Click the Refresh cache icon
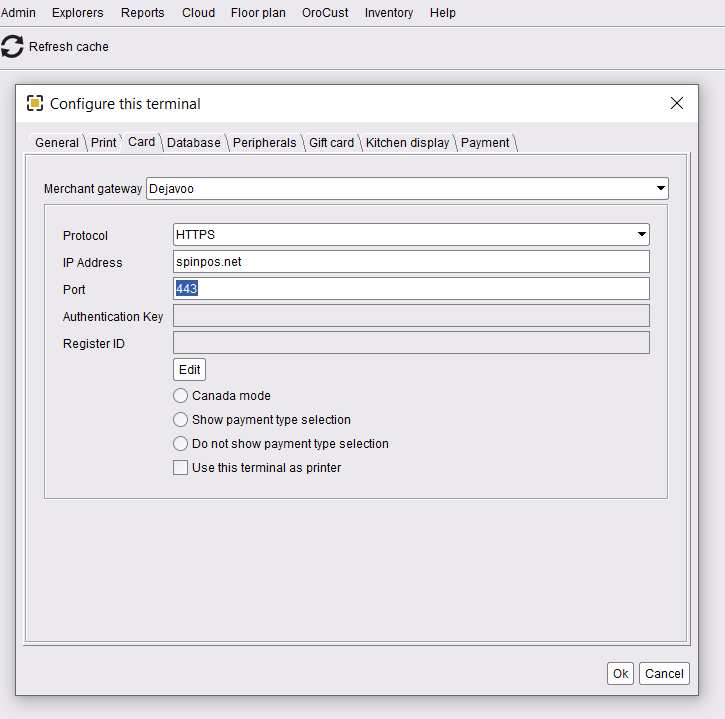This screenshot has height=719, width=725. tap(12, 47)
